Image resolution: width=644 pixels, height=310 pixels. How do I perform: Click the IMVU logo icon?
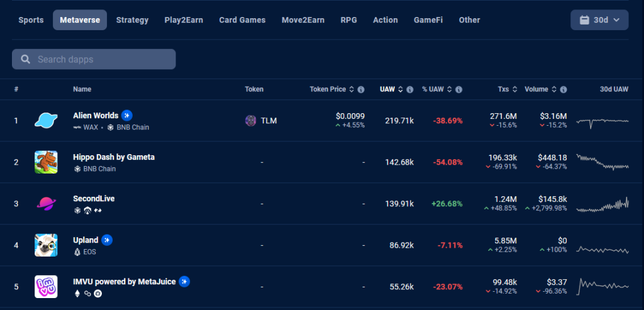[46, 287]
